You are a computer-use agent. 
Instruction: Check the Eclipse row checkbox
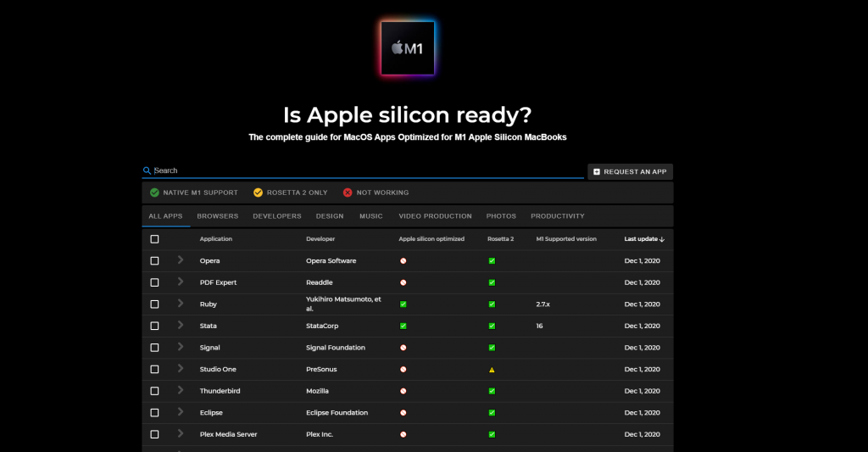pos(154,413)
